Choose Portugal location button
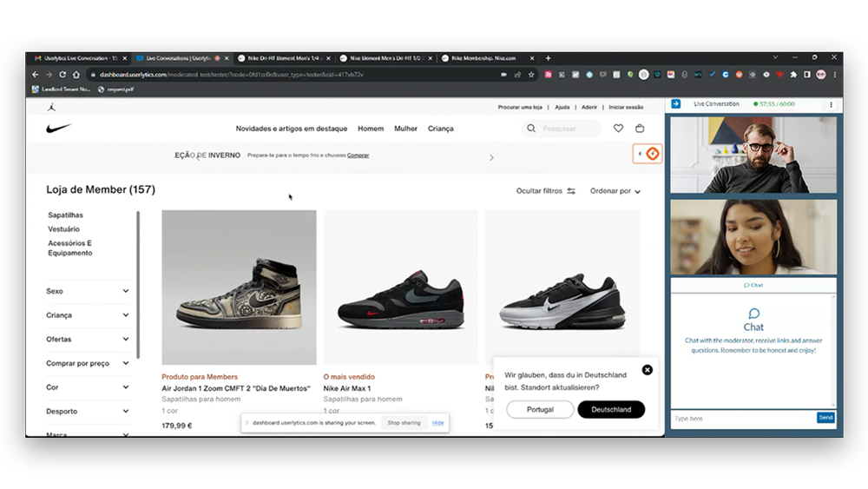The width and height of the screenshot is (868, 489). 540,410
